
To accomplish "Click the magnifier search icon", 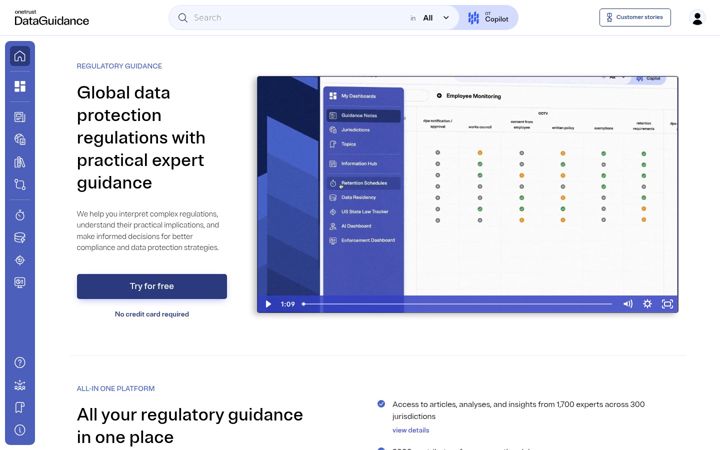I will click(x=183, y=18).
